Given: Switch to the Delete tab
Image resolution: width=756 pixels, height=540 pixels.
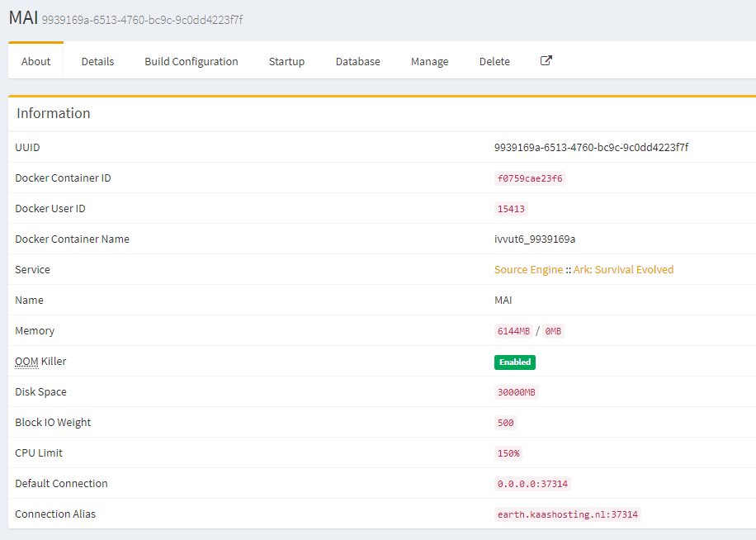Looking at the screenshot, I should pyautogui.click(x=494, y=61).
